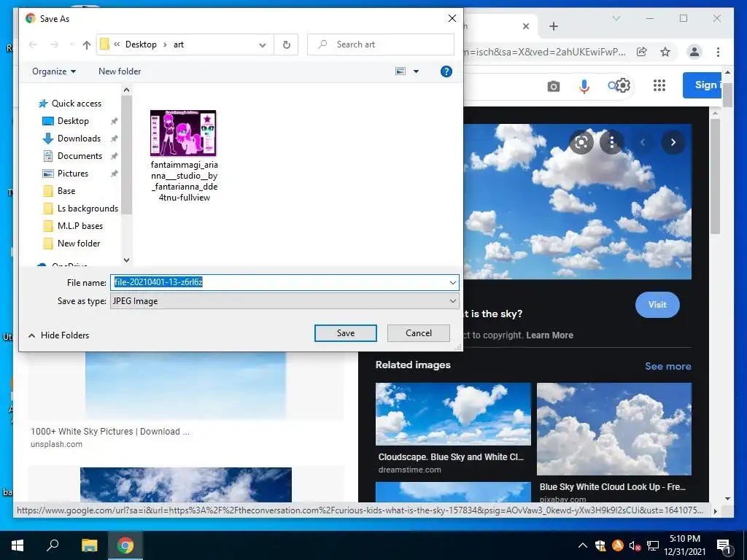Viewport: 747px width, 560px height.
Task: Start voice search microphone
Action: (584, 86)
